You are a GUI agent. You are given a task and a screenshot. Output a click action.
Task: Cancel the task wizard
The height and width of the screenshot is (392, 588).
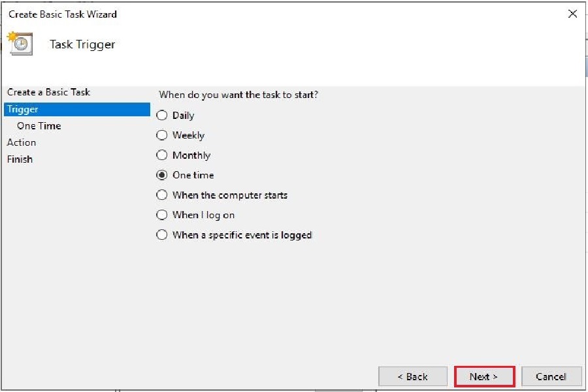coord(551,376)
